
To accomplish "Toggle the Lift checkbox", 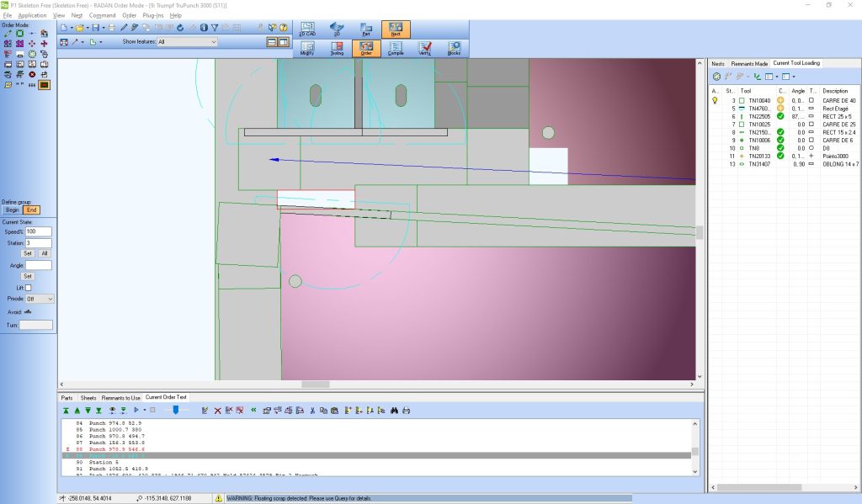I will click(28, 287).
